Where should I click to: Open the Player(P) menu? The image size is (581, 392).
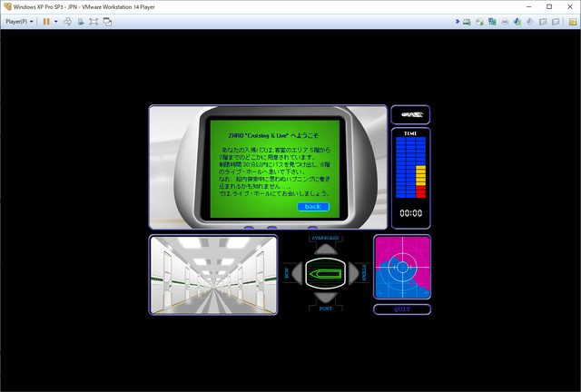tap(19, 22)
